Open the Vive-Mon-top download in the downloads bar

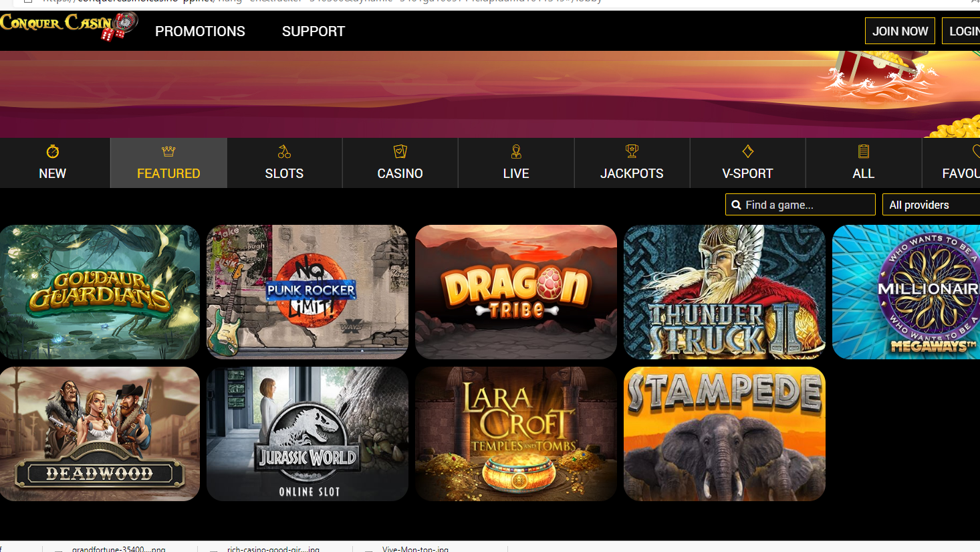(x=415, y=549)
